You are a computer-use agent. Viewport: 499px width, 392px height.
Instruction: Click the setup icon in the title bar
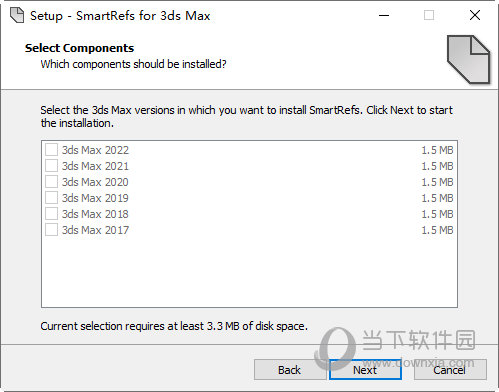click(x=17, y=15)
